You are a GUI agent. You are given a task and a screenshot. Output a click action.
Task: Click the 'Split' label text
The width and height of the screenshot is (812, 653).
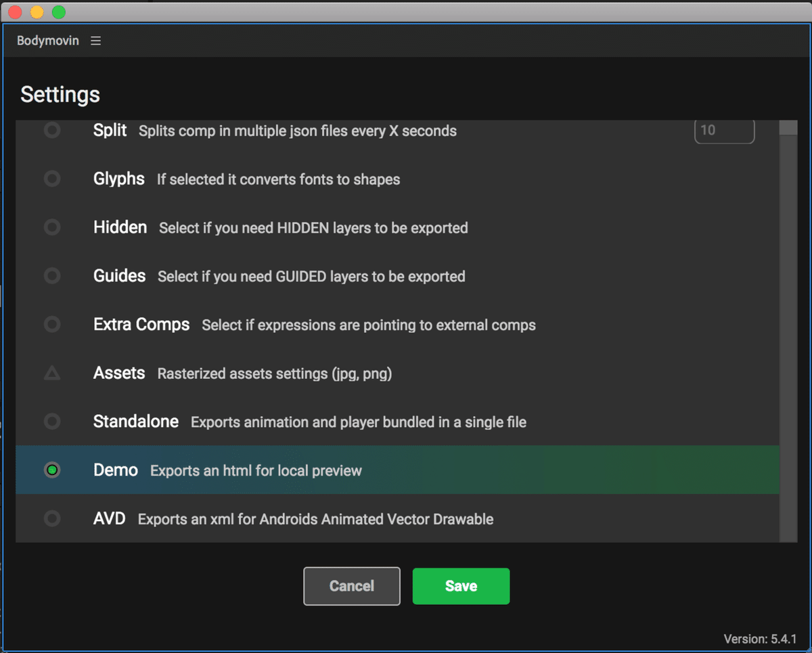[110, 130]
